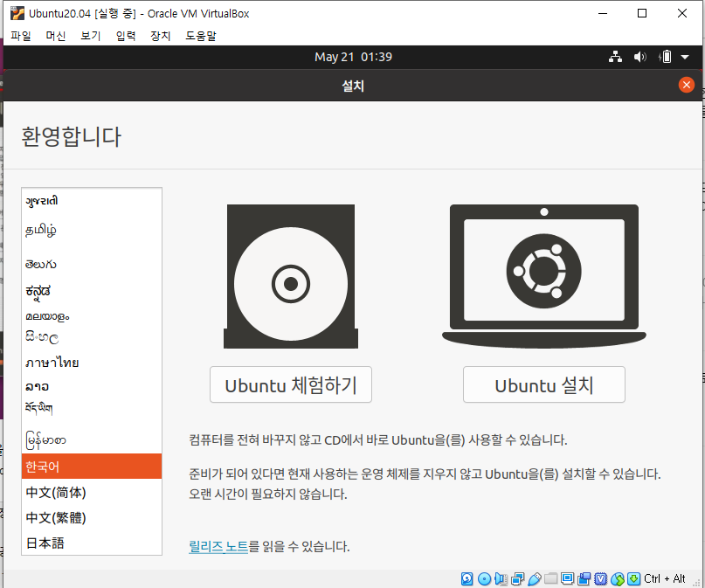Select മലയാളം language in list
The image size is (705, 588).
[92, 316]
